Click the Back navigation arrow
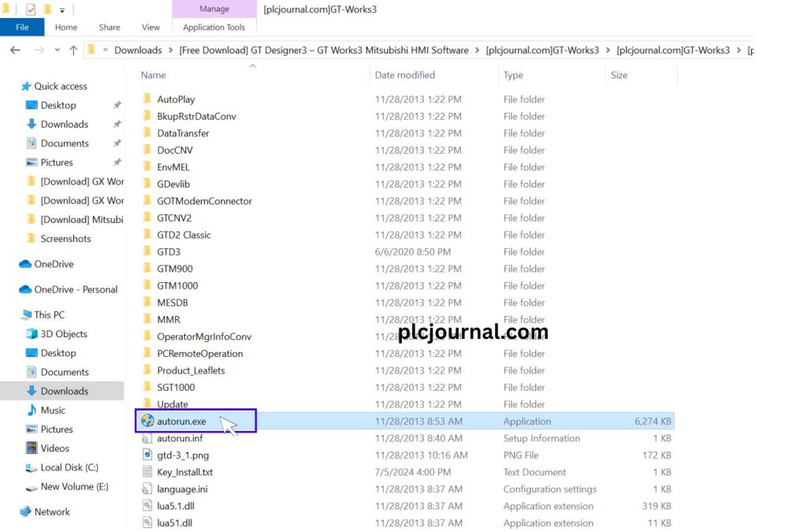 (16, 50)
